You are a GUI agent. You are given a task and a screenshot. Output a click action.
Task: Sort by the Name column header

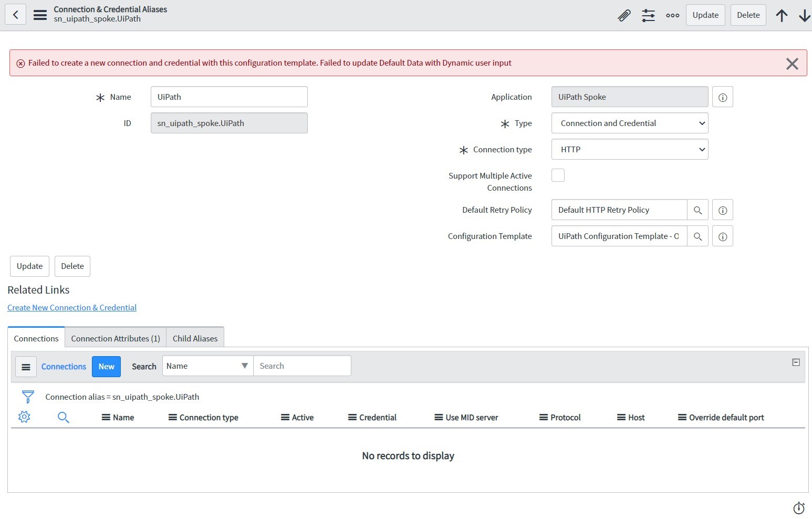[x=123, y=418]
